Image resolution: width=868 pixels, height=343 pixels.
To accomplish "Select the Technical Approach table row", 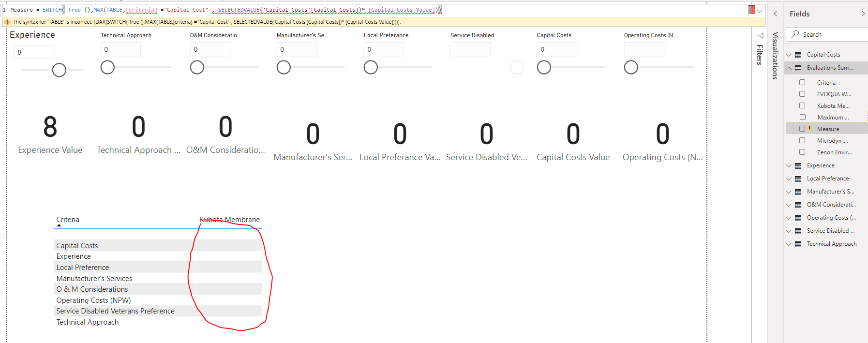I will [158, 322].
